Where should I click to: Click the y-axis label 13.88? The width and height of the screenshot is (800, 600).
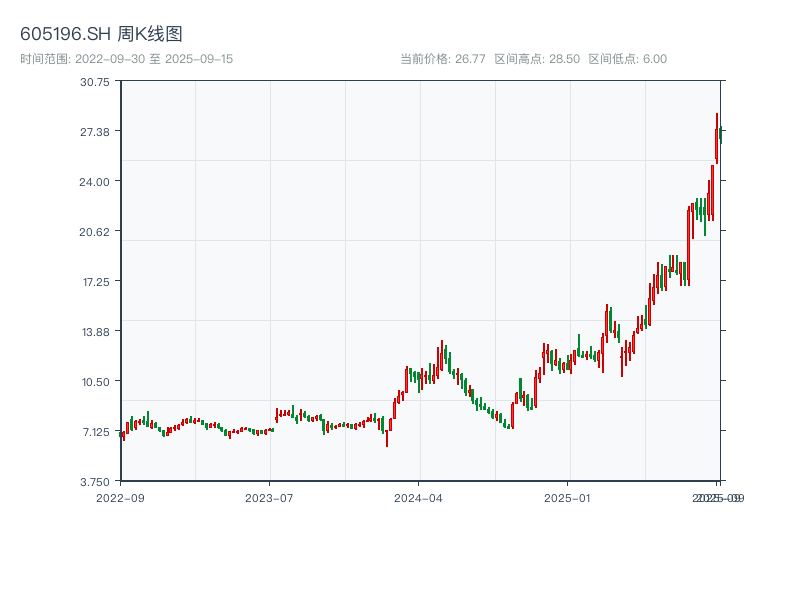tap(96, 332)
